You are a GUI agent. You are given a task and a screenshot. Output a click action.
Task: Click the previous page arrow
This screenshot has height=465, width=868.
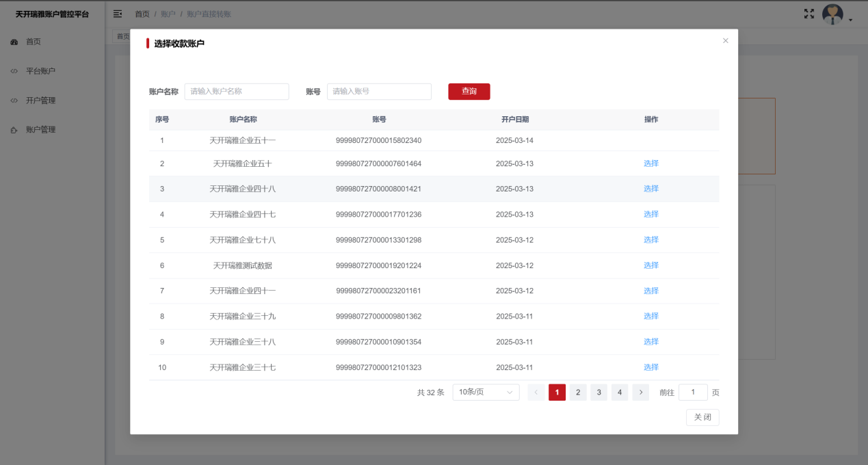click(536, 393)
